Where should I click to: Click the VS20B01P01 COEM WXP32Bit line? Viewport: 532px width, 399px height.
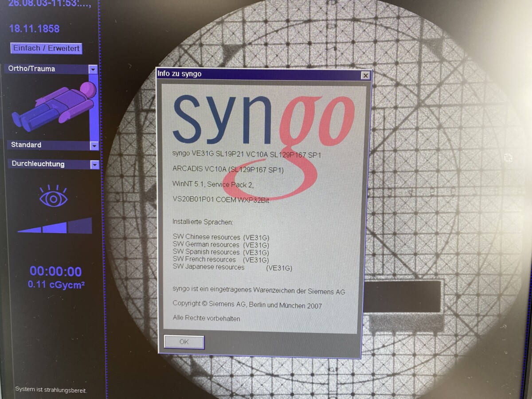(x=221, y=199)
